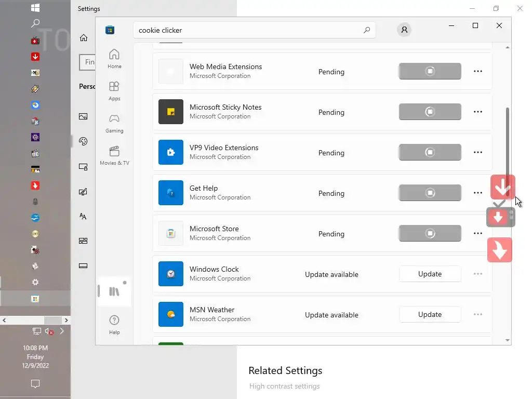Image resolution: width=532 pixels, height=399 pixels.
Task: Stop the Get Help pending download
Action: tap(430, 193)
